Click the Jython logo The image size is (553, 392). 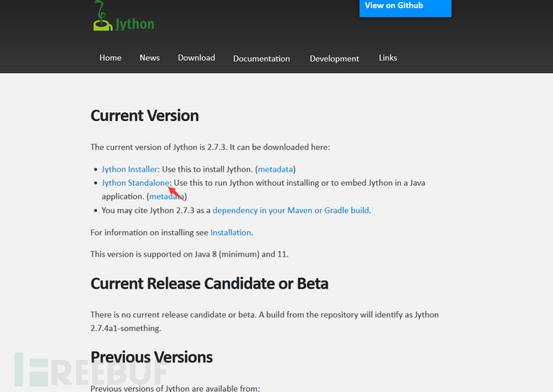coord(123,16)
